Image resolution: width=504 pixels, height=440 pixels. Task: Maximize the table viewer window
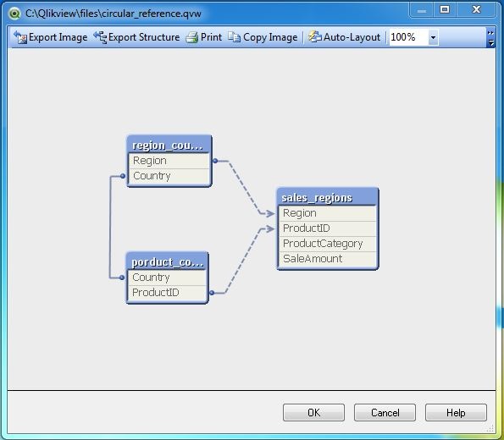(x=445, y=10)
